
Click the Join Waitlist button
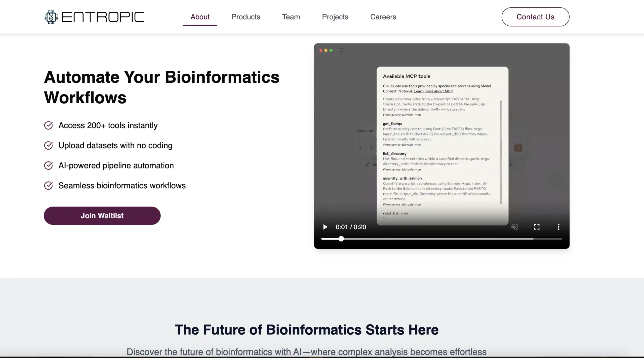tap(102, 216)
